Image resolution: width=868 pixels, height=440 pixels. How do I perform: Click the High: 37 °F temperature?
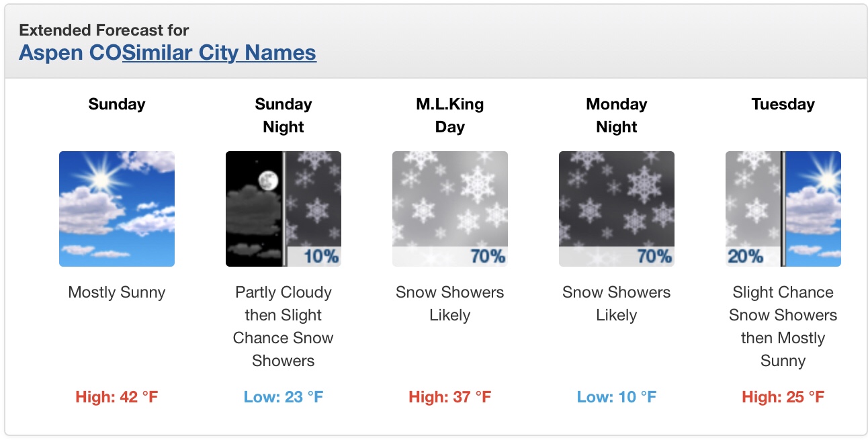coord(450,397)
